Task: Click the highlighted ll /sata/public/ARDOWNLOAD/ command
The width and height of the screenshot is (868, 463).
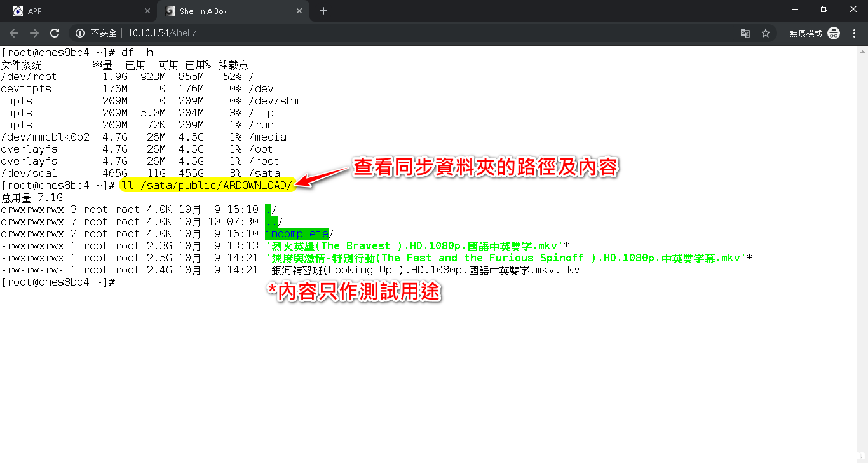Action: (207, 185)
